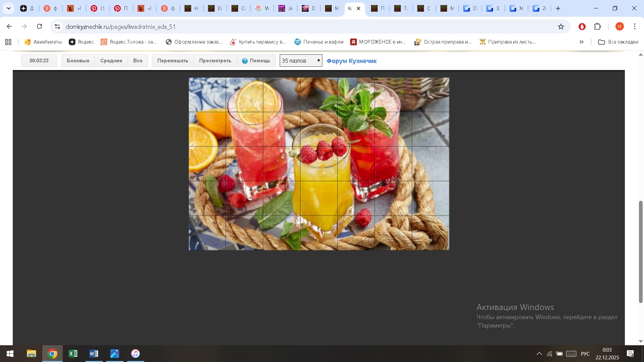
Task: Click the browser reload page icon
Action: click(x=40, y=26)
